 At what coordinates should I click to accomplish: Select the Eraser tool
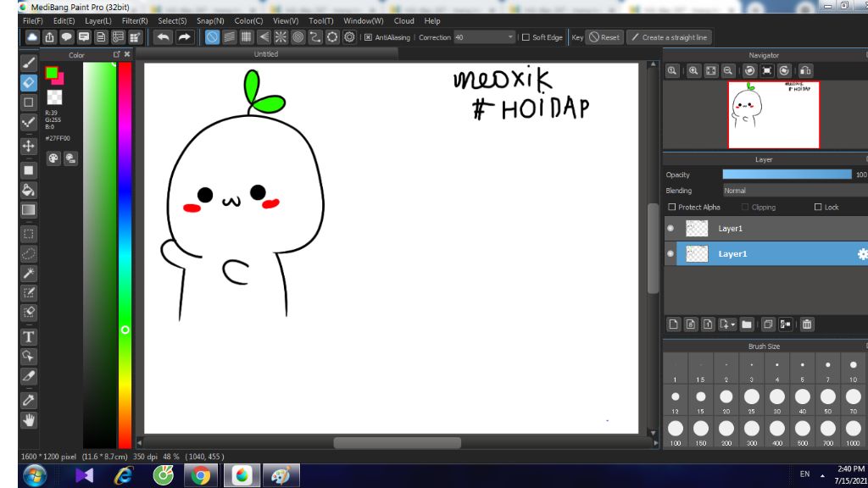tap(29, 82)
